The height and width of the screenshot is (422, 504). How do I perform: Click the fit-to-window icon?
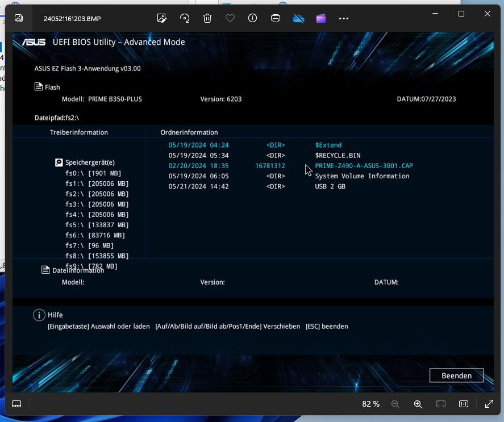(441, 404)
